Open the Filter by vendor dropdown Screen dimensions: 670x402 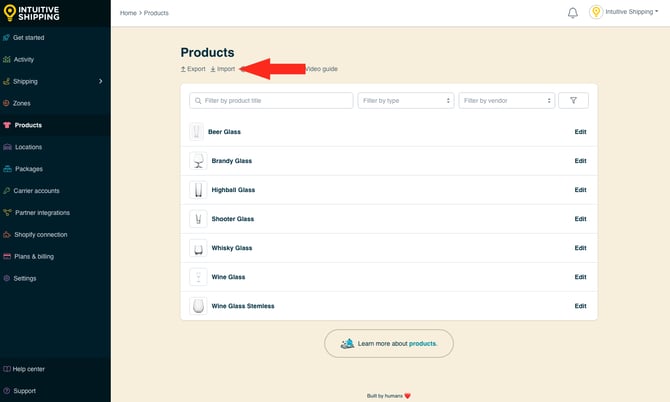coord(507,100)
